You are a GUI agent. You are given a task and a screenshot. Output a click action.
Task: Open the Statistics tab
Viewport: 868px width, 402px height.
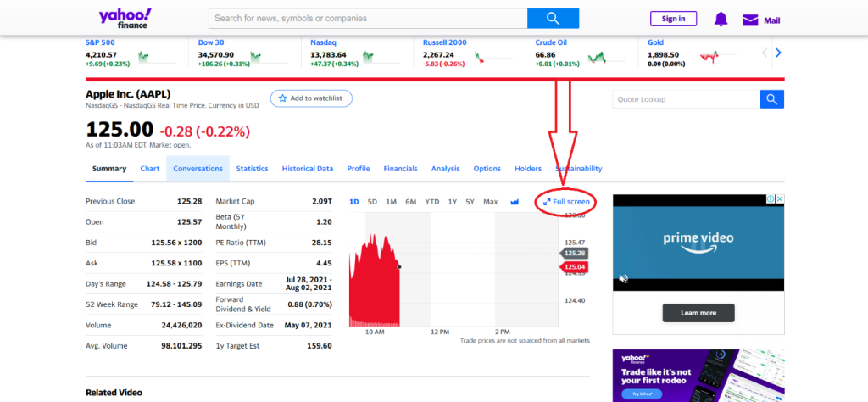coord(252,168)
